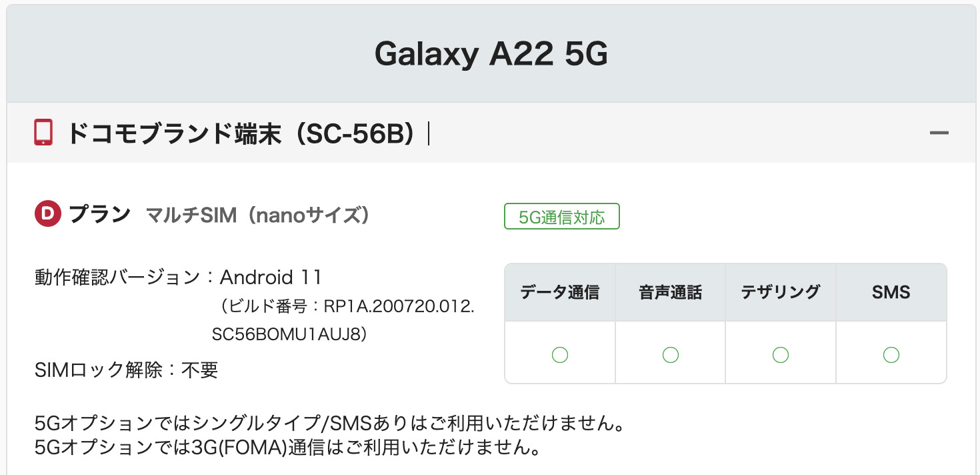Select the 音声通話 column header

point(670,292)
